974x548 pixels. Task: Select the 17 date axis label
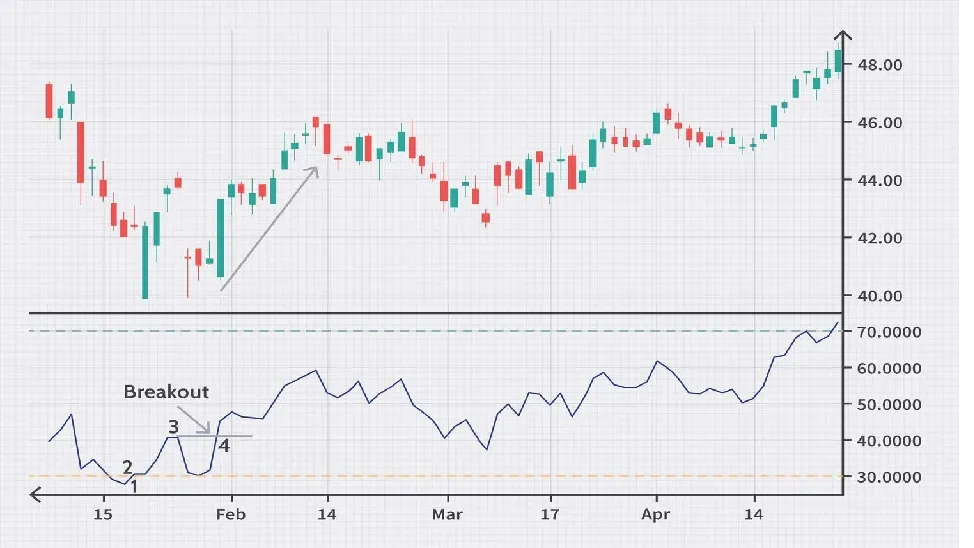point(550,514)
